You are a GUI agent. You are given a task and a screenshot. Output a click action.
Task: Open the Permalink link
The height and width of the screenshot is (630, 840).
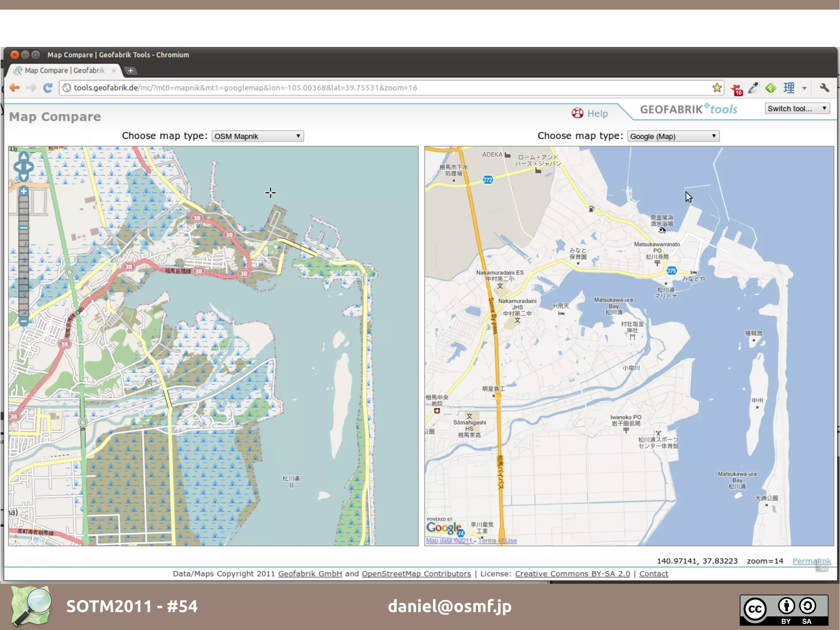coord(811,561)
